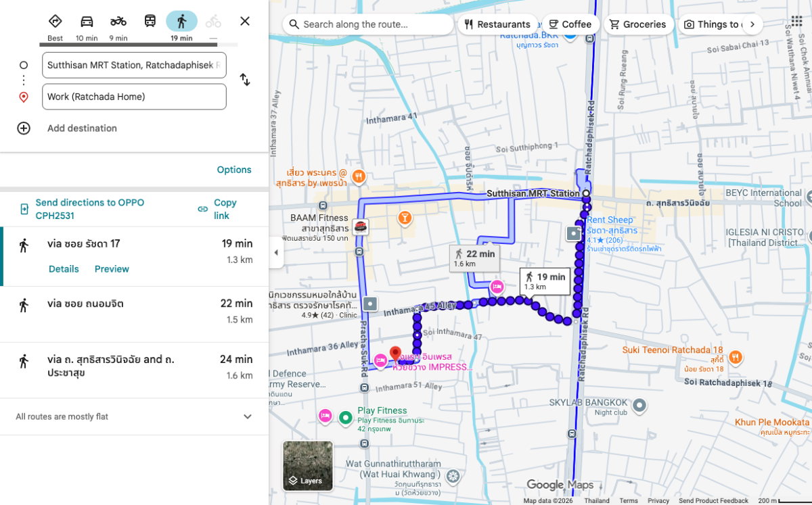Open the Terms link
Viewport: 812px width, 505px height.
(629, 501)
